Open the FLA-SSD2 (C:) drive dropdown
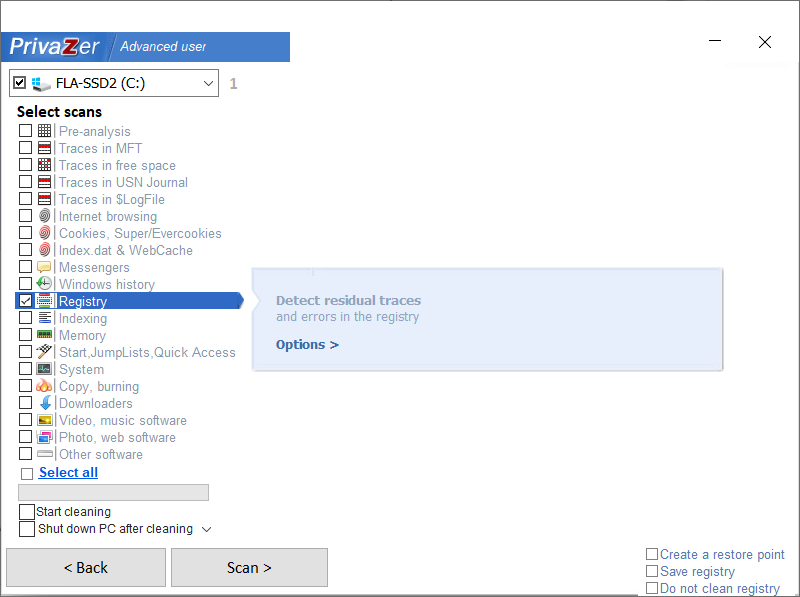Viewport: 800px width, 597px height. pos(208,83)
